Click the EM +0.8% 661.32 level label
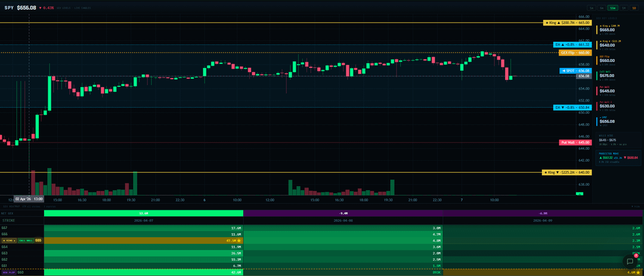 [x=572, y=45]
